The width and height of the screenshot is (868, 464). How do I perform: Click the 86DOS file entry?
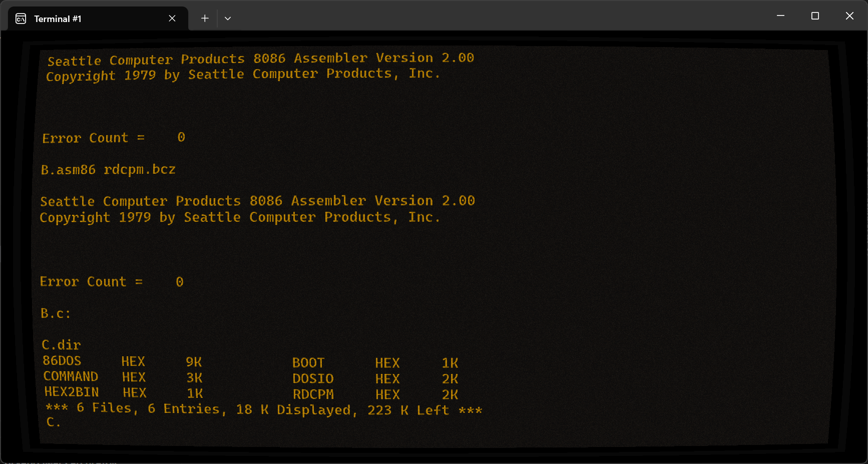122,361
